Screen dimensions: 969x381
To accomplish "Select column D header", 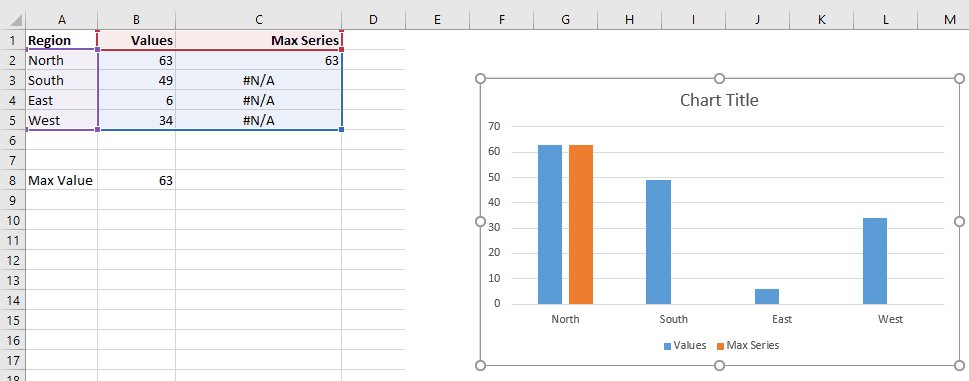I will pyautogui.click(x=373, y=20).
